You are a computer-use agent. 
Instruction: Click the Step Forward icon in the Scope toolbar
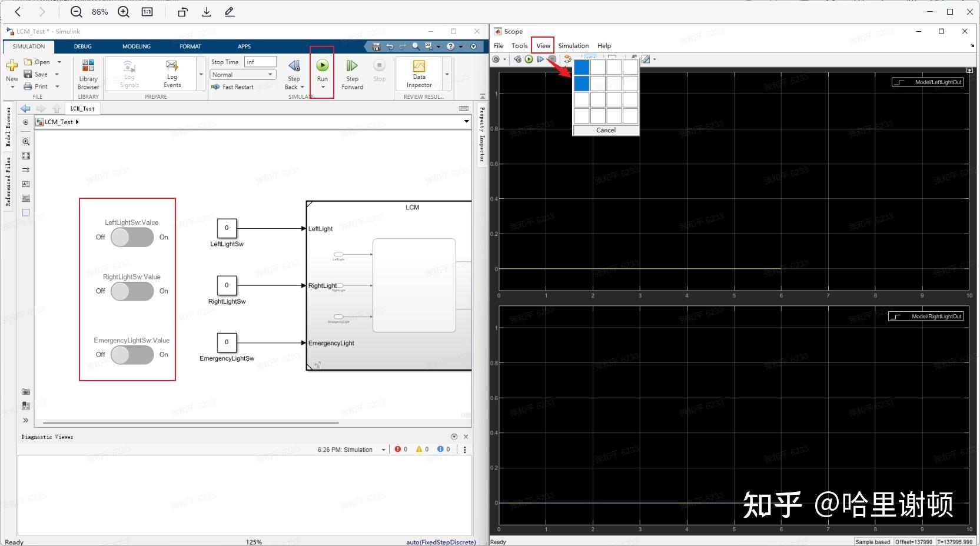pyautogui.click(x=540, y=59)
